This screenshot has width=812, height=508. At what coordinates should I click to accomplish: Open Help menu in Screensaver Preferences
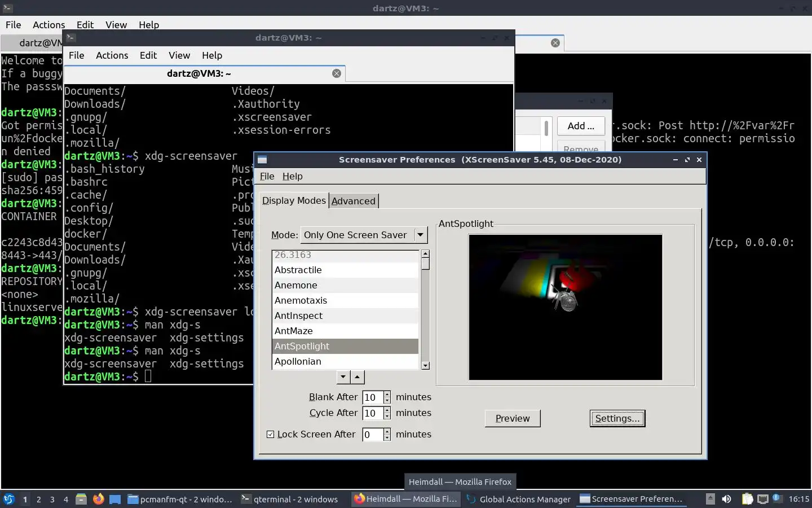tap(292, 176)
